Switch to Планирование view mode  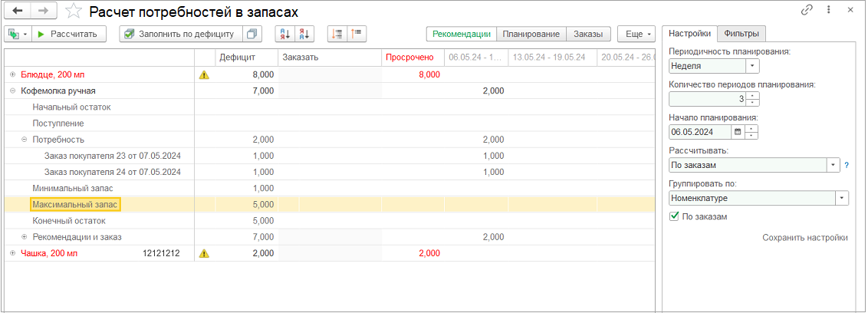click(x=531, y=34)
